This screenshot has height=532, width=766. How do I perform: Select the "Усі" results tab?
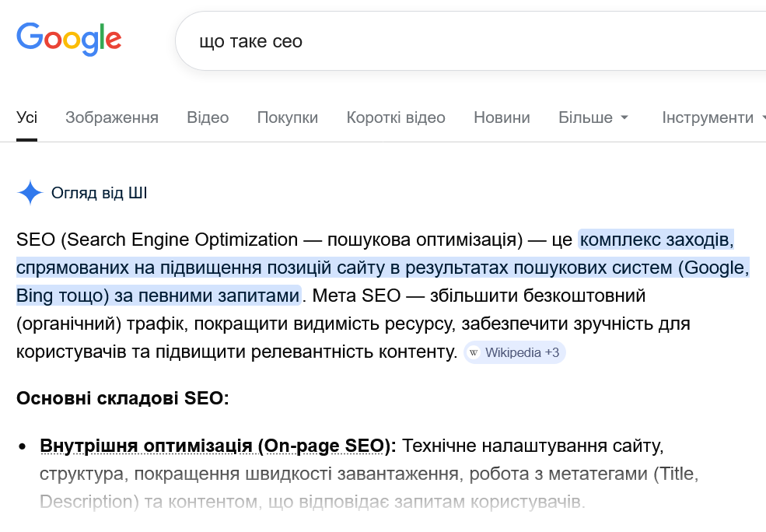tap(26, 117)
